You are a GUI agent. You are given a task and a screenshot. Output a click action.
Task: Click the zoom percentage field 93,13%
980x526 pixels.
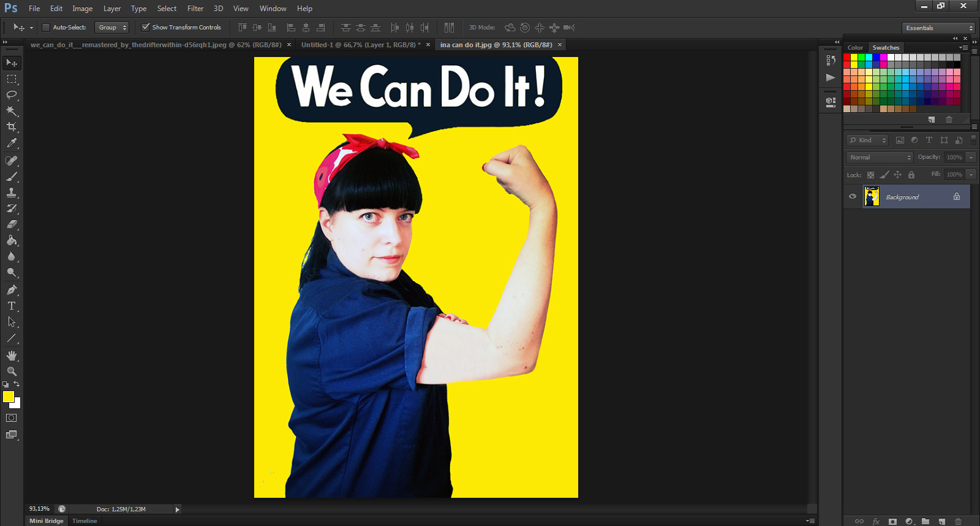40,509
